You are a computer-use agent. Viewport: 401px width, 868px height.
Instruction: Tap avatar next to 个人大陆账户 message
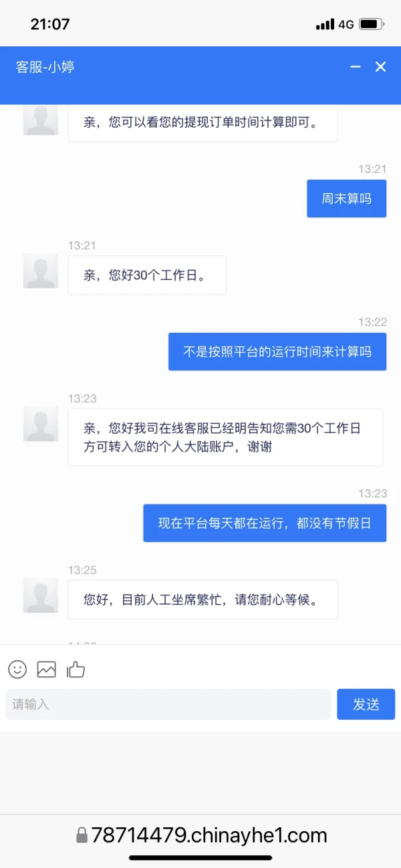40,424
